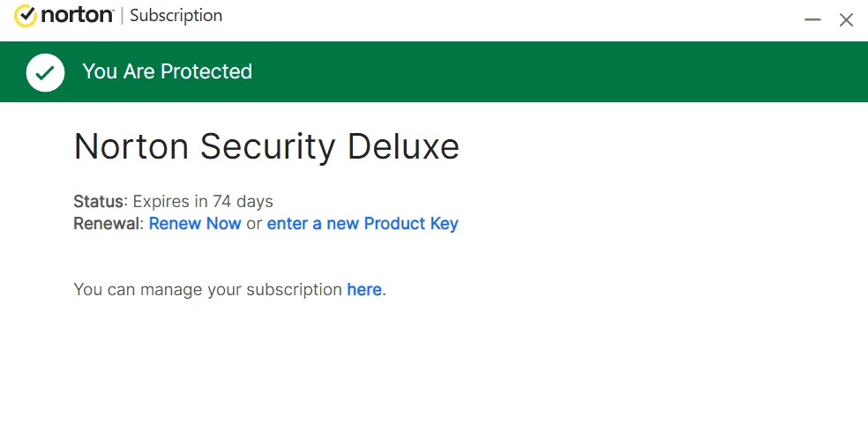Open the manage subscription here link
Screen dimensions: 868x423
[x=364, y=289]
